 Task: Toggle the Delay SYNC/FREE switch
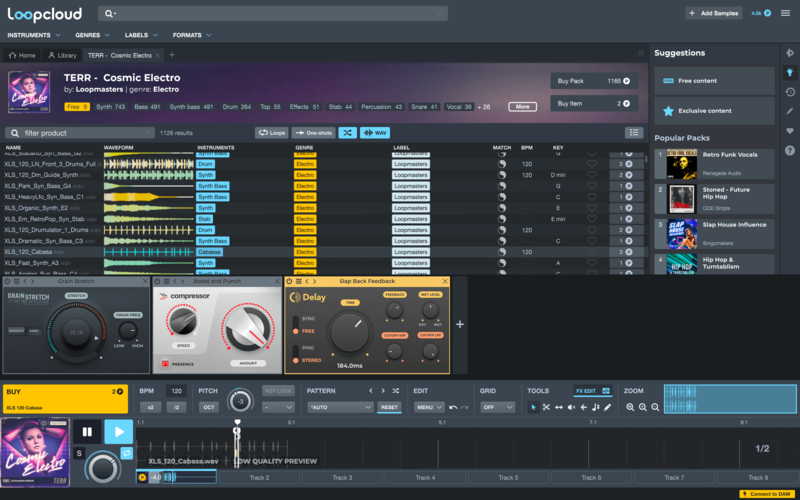click(x=297, y=324)
